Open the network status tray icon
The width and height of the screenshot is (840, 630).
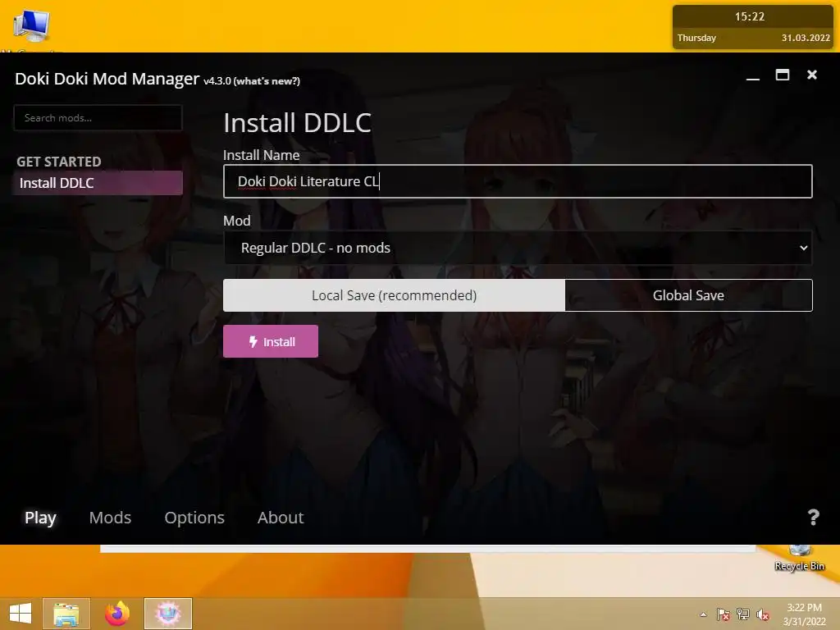click(x=743, y=614)
